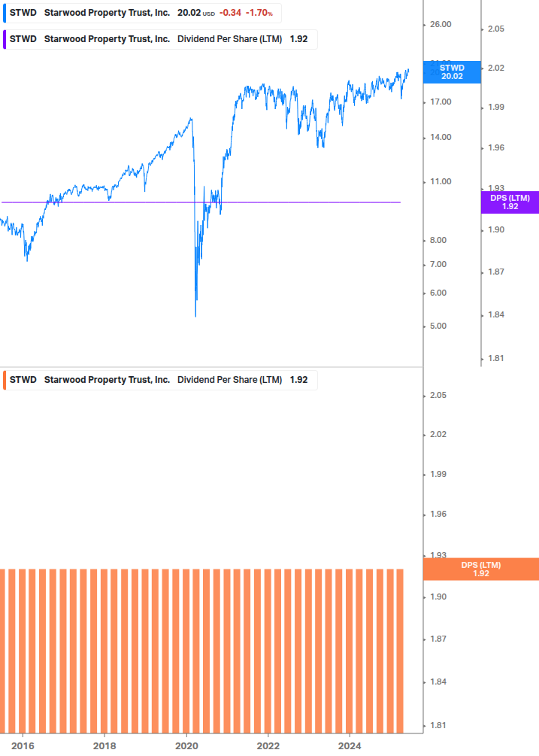The image size is (539, 756).
Task: Click 1.81 on the upper pane DPS axis
Action: coord(496,358)
